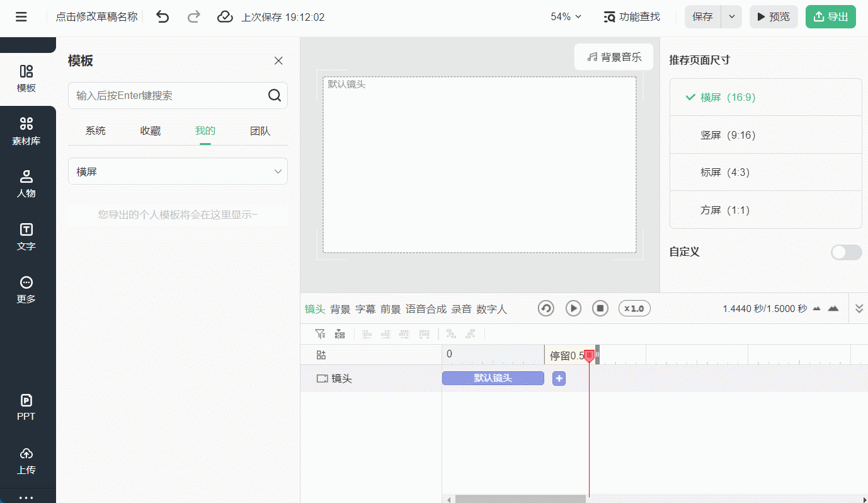Open the 上传 upload panel

pos(26,461)
